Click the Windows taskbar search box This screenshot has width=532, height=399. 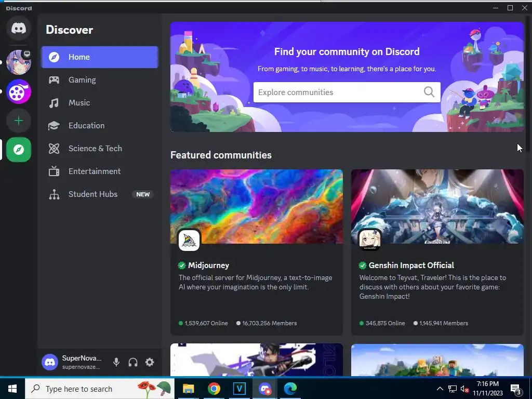100,389
